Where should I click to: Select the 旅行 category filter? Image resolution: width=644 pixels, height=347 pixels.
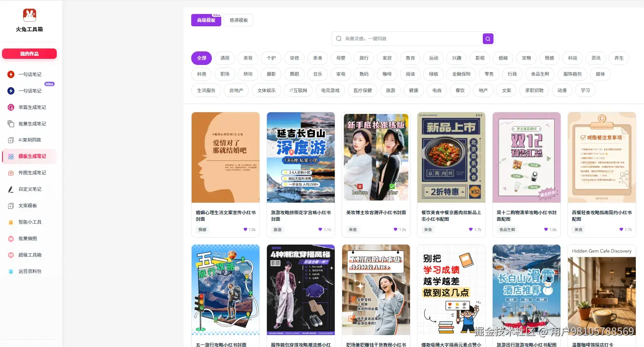[364, 58]
